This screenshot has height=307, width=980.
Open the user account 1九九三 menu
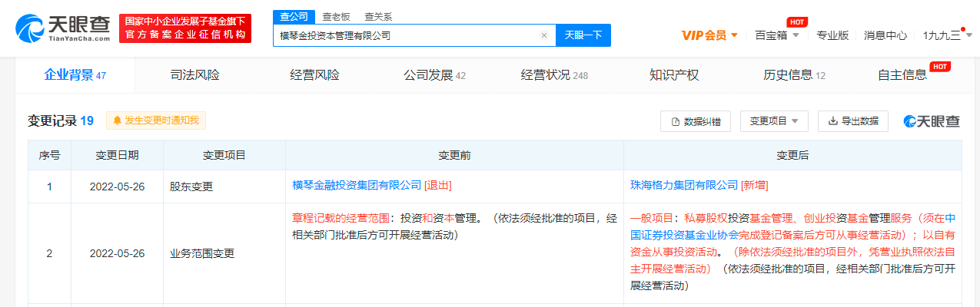(x=947, y=35)
